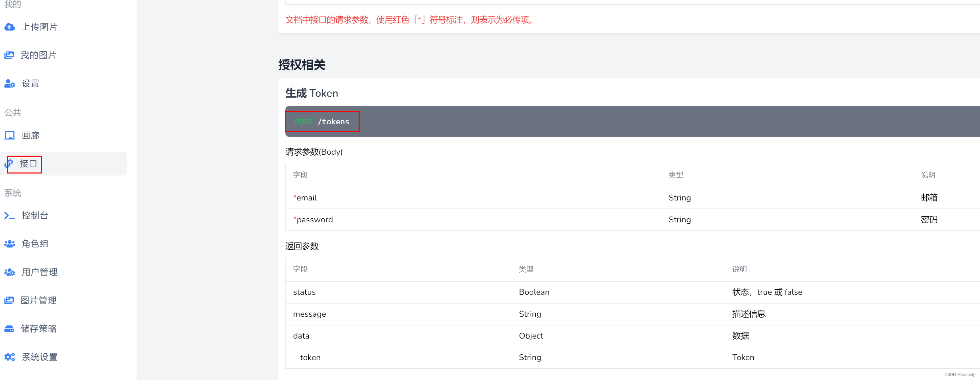
Task: Click the 控制台 console terminal icon
Action: 9,216
